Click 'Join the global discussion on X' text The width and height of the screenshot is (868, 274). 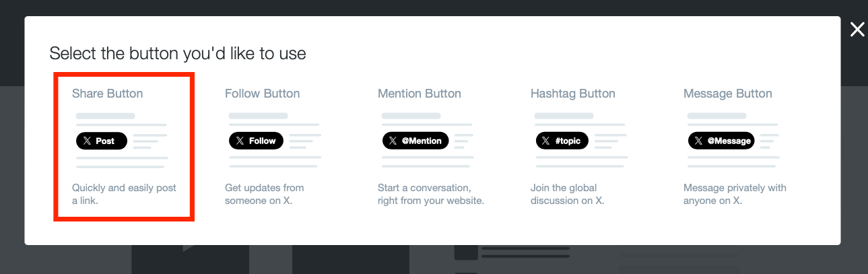coord(568,194)
